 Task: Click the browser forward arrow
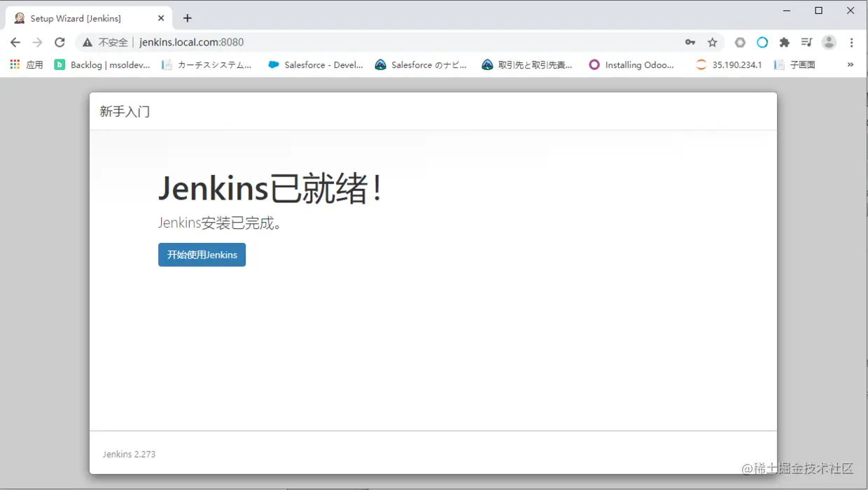[37, 42]
